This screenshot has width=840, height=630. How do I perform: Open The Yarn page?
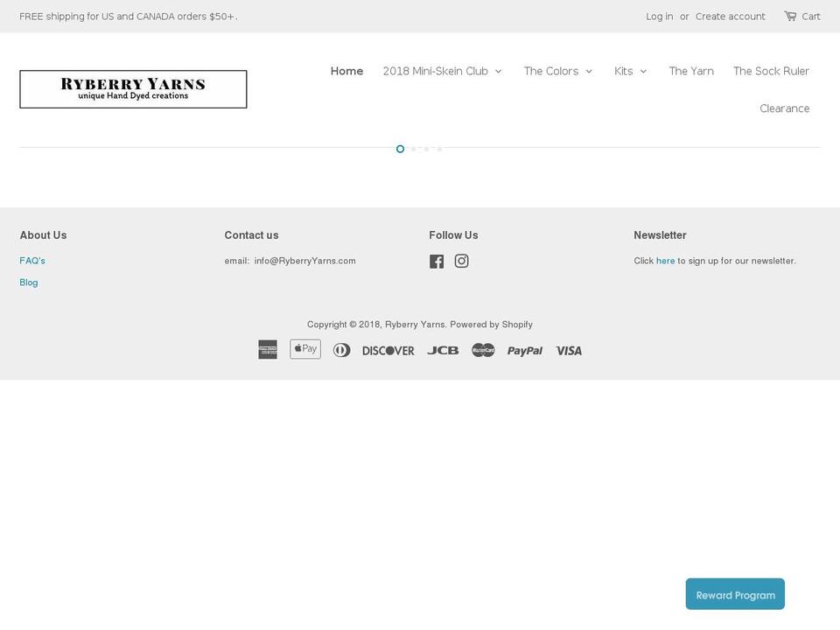[691, 71]
